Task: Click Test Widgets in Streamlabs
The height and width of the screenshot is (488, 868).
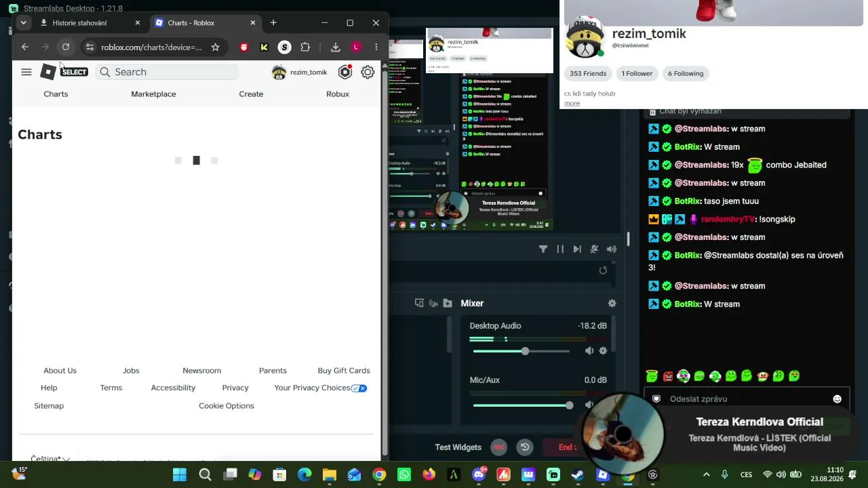Action: tap(458, 447)
